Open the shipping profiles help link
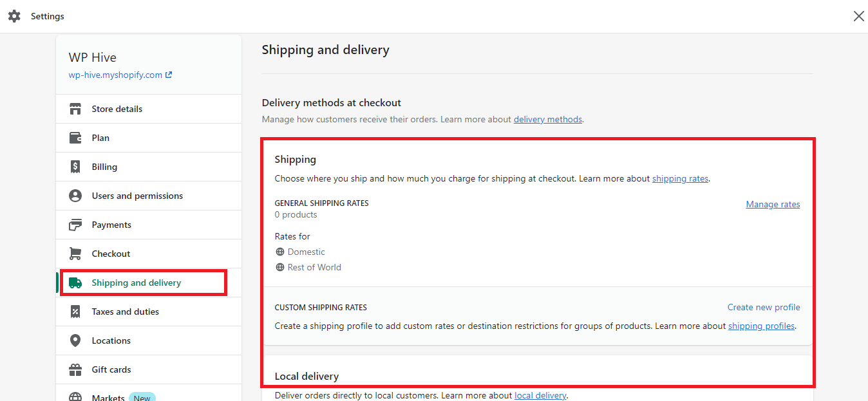This screenshot has width=868, height=401. point(761,326)
